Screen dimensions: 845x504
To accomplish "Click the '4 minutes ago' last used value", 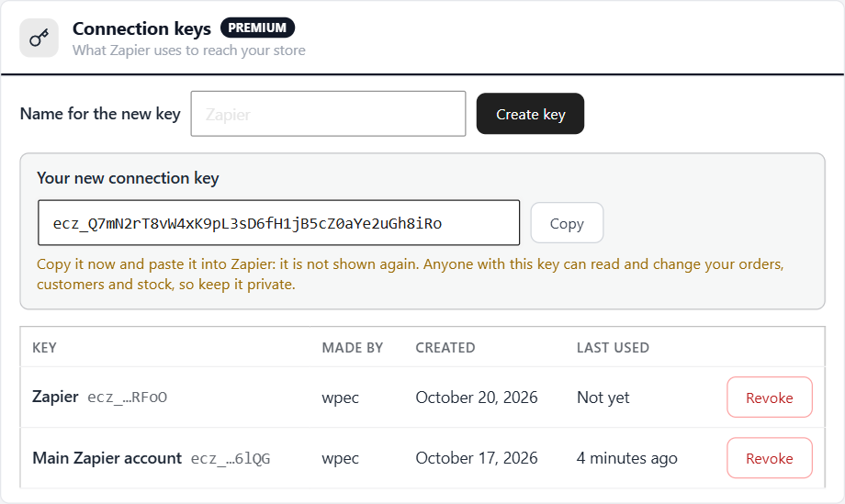I will tap(626, 458).
